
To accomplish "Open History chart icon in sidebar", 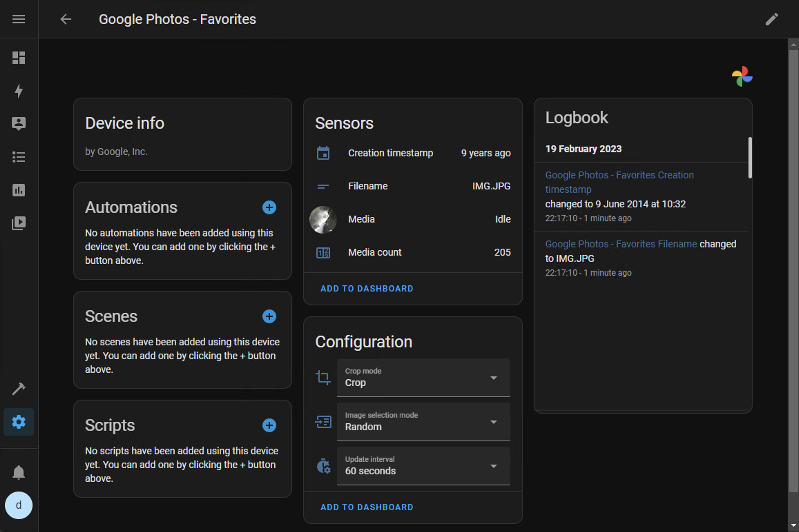I will tap(19, 190).
